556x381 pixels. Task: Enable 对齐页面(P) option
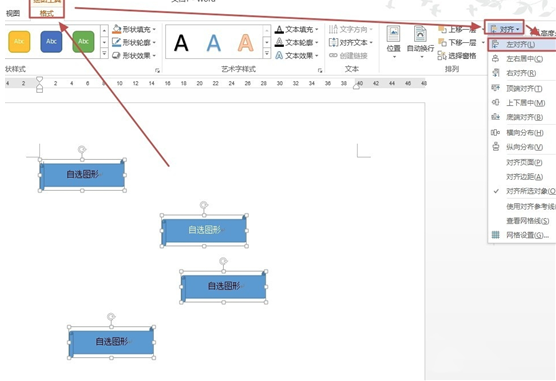point(522,162)
